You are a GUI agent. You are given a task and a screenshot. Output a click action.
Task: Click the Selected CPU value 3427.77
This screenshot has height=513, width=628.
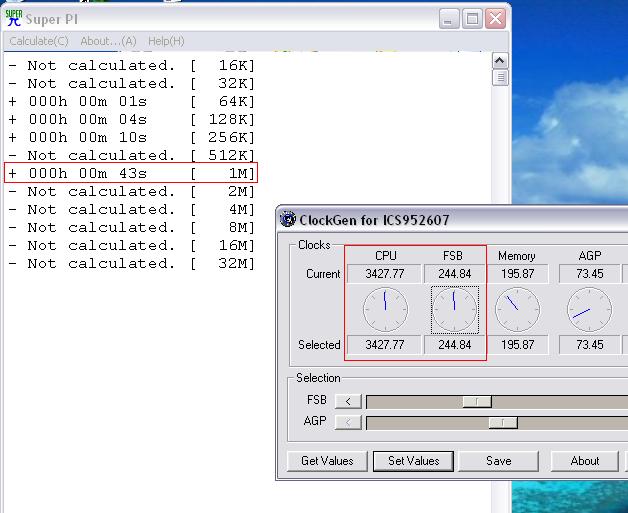(x=384, y=345)
